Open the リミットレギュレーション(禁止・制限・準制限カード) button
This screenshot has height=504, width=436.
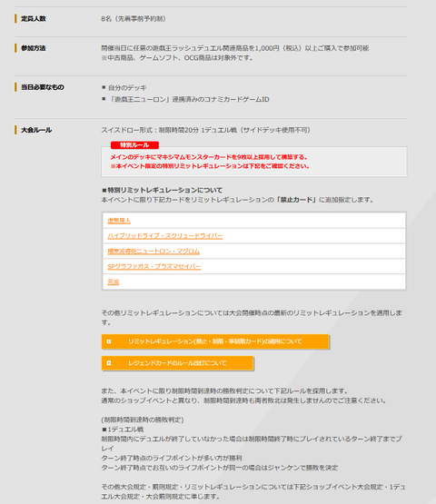pos(215,341)
